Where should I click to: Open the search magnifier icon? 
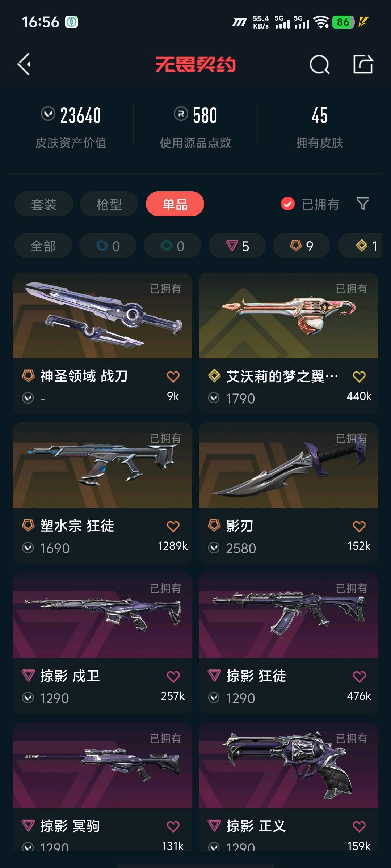click(320, 65)
